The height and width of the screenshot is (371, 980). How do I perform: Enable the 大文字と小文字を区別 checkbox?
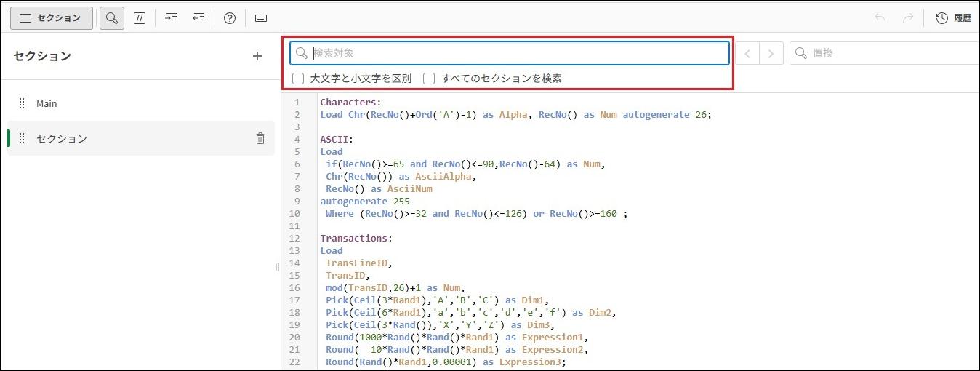298,79
